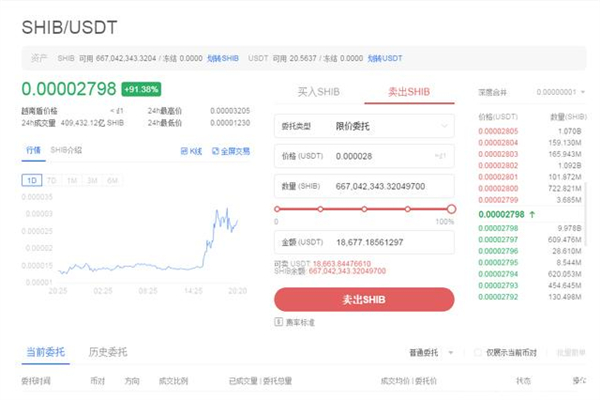The image size is (600, 400).
Task: Click ask price 0.00002799
Action: [498, 200]
